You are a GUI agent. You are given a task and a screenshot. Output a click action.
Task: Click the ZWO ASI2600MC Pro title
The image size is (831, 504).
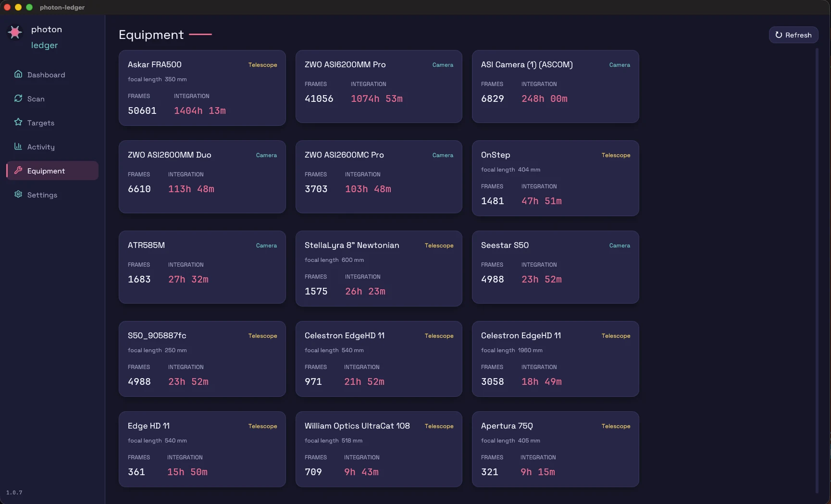click(x=344, y=155)
